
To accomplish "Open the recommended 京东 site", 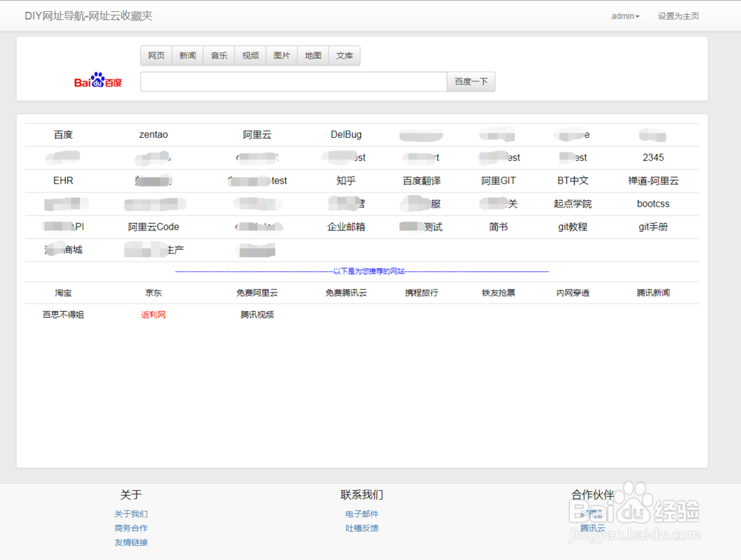I will pos(153,293).
